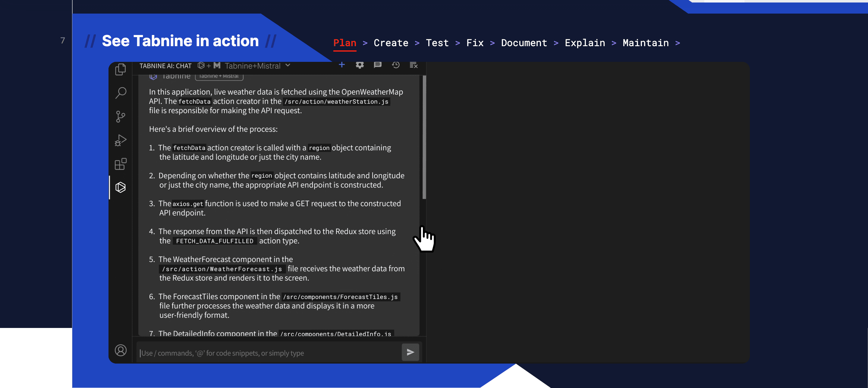Click the axios.get code snippet
This screenshot has height=388, width=868.
point(188,204)
